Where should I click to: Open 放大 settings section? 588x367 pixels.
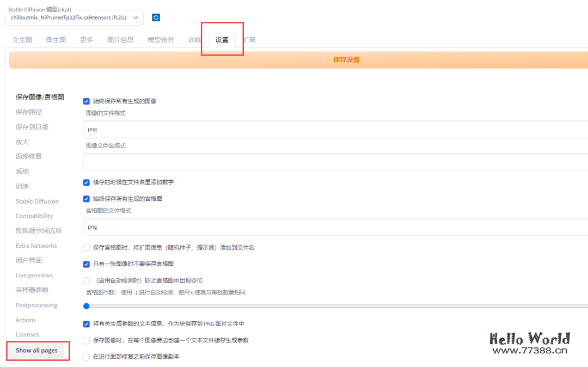[22, 142]
